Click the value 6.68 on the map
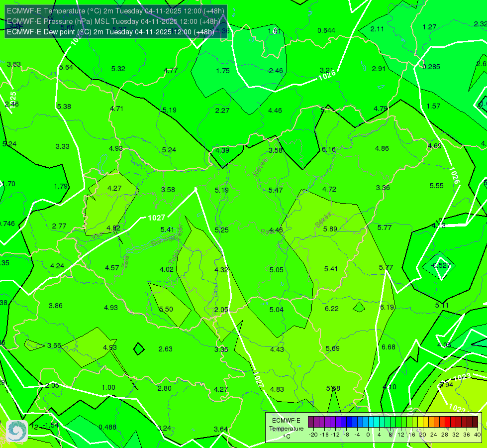Screen dimensions: 487x448 tap(388, 347)
